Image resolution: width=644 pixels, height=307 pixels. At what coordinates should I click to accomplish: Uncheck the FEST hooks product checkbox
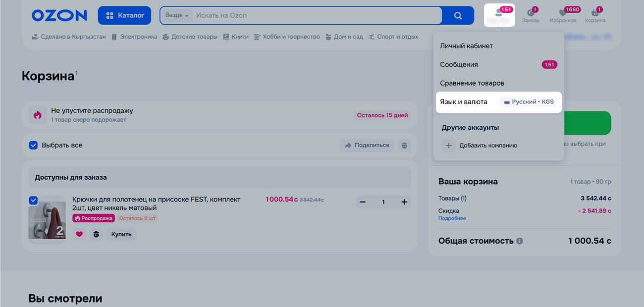pos(34,201)
